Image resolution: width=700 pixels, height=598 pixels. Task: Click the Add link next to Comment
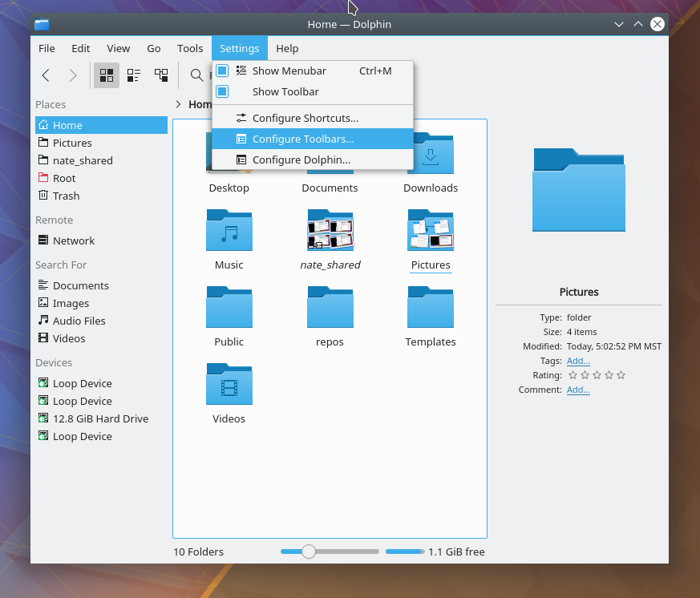point(578,390)
